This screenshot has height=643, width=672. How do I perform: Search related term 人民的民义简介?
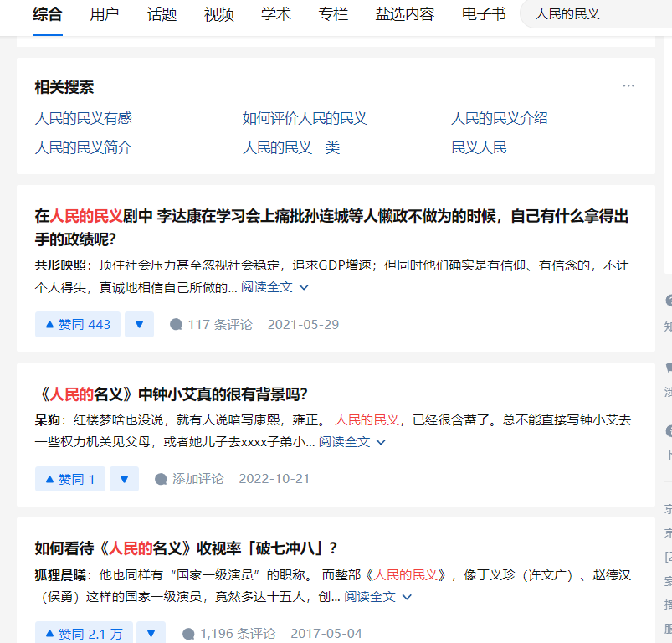click(x=84, y=148)
